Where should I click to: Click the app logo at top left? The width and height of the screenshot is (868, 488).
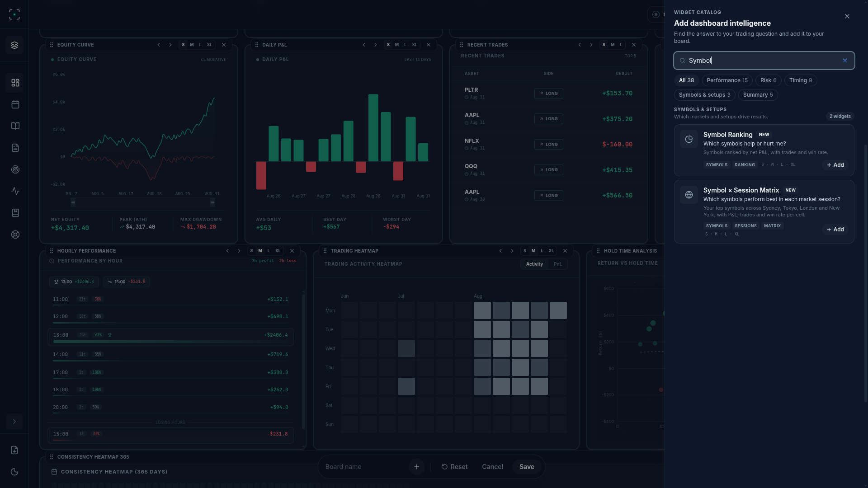(14, 14)
